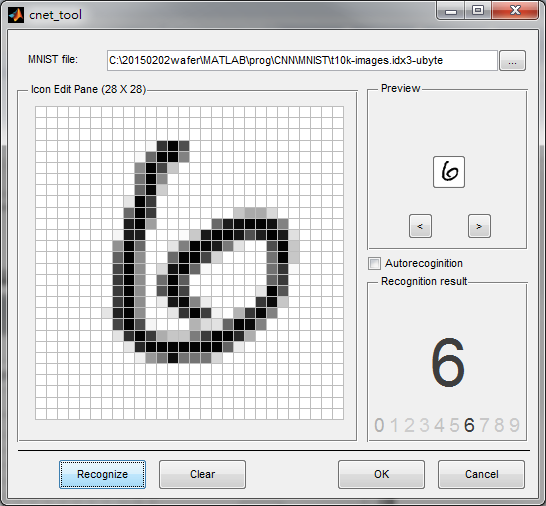Click the Recognize button
Image resolution: width=546 pixels, height=506 pixels.
(102, 474)
